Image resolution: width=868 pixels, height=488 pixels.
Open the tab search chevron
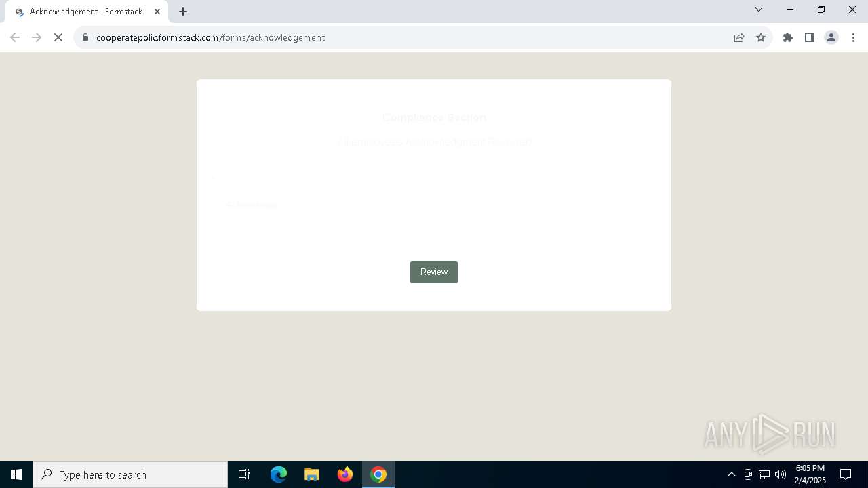759,9
